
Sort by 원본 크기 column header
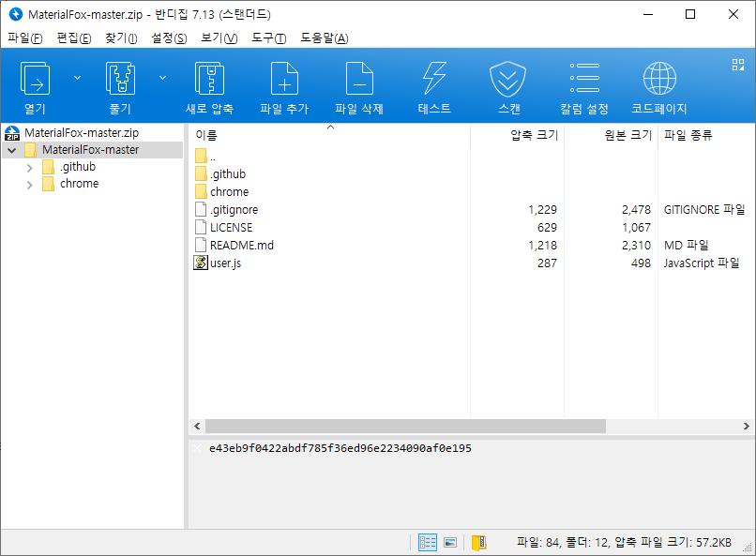pos(627,135)
